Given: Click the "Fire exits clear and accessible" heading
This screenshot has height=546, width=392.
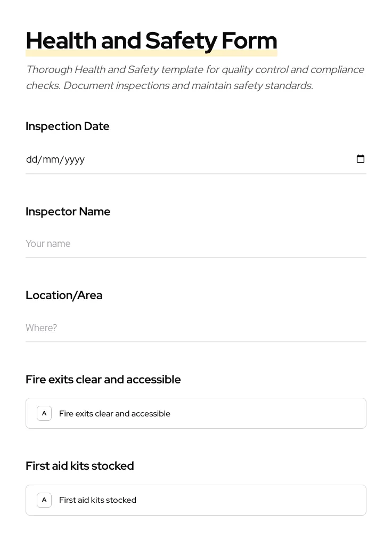Looking at the screenshot, I should click(103, 379).
